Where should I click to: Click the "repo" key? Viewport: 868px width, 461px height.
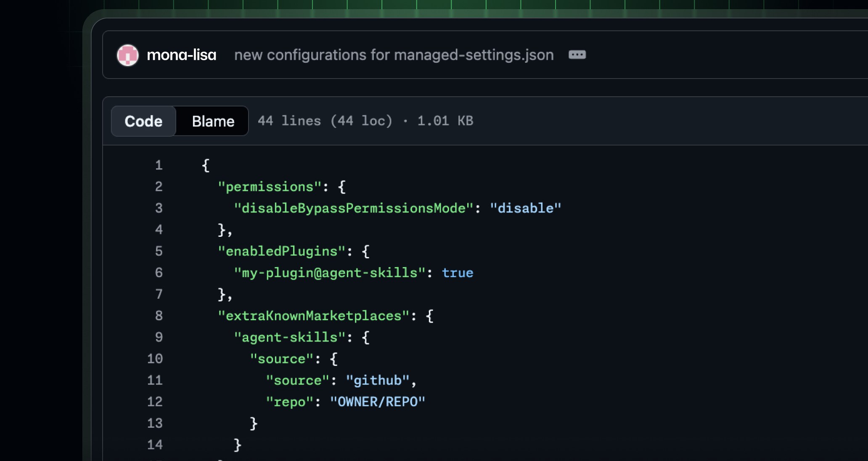coord(290,402)
